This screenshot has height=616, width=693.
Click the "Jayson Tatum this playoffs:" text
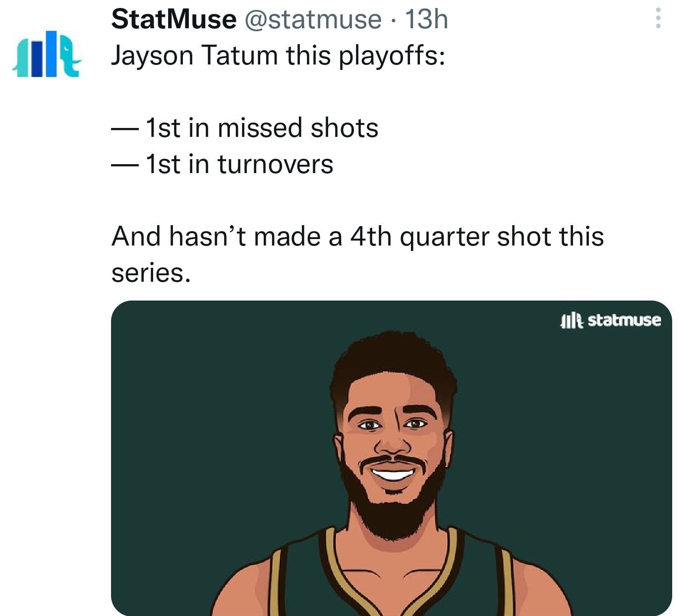coord(278,55)
